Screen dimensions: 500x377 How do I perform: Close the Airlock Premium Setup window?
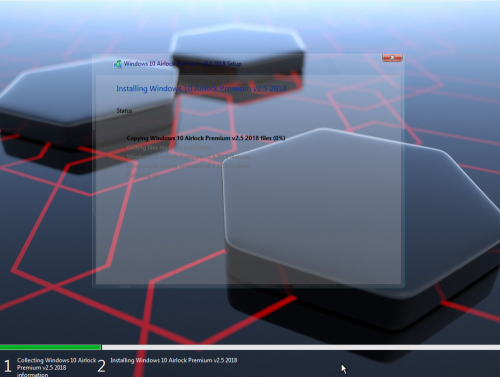pos(392,58)
